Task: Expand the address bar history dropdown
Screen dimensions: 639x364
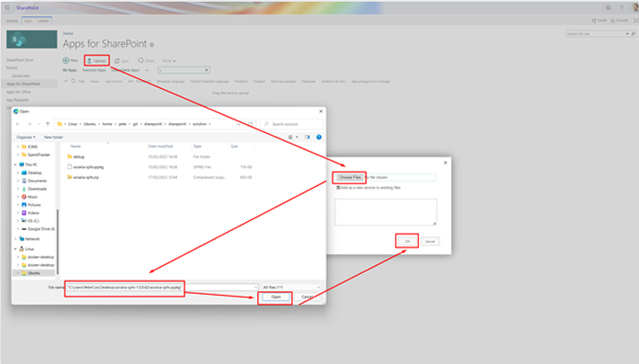Action: pos(238,124)
